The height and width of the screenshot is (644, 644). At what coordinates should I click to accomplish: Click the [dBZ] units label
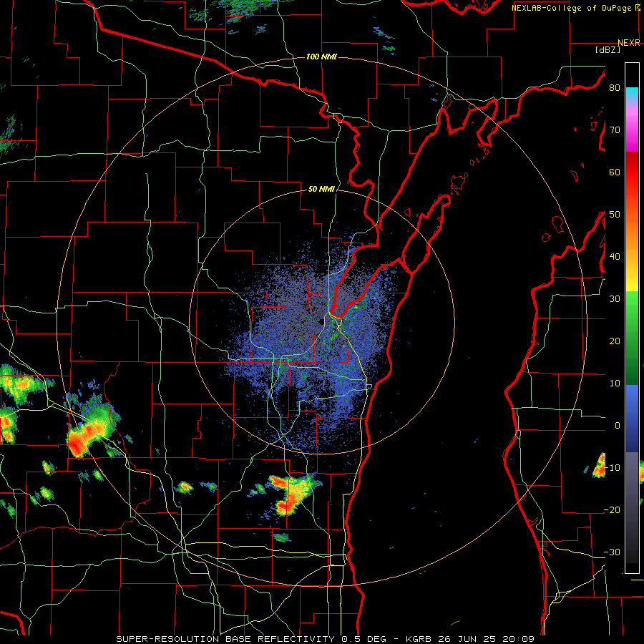coord(608,49)
